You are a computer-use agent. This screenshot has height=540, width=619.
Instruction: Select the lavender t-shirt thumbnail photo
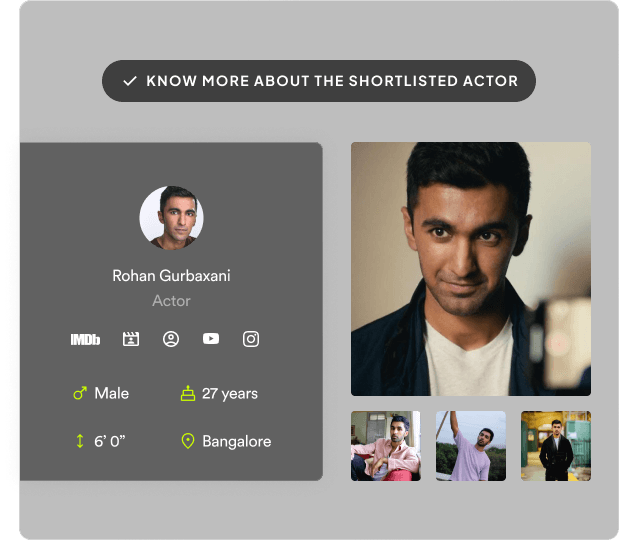click(470, 446)
